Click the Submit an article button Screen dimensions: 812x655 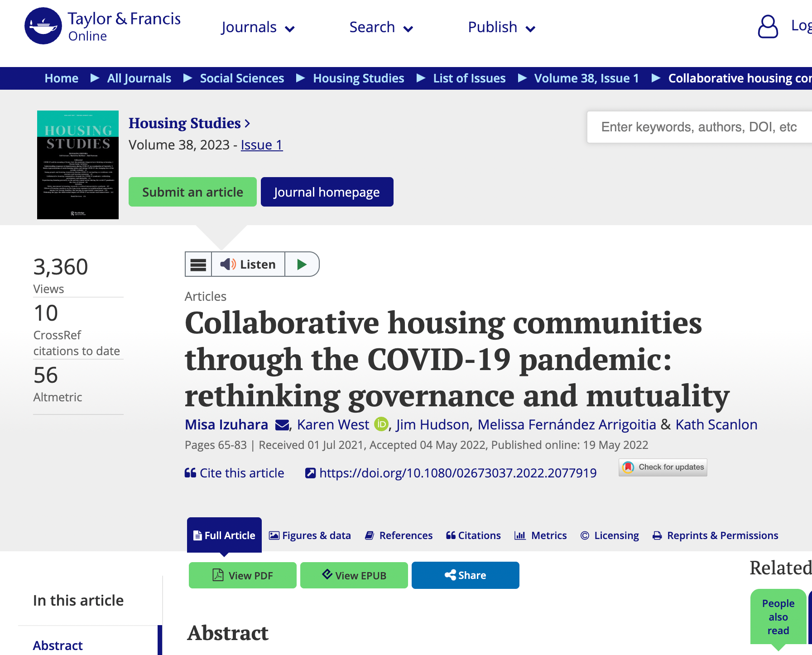click(192, 192)
